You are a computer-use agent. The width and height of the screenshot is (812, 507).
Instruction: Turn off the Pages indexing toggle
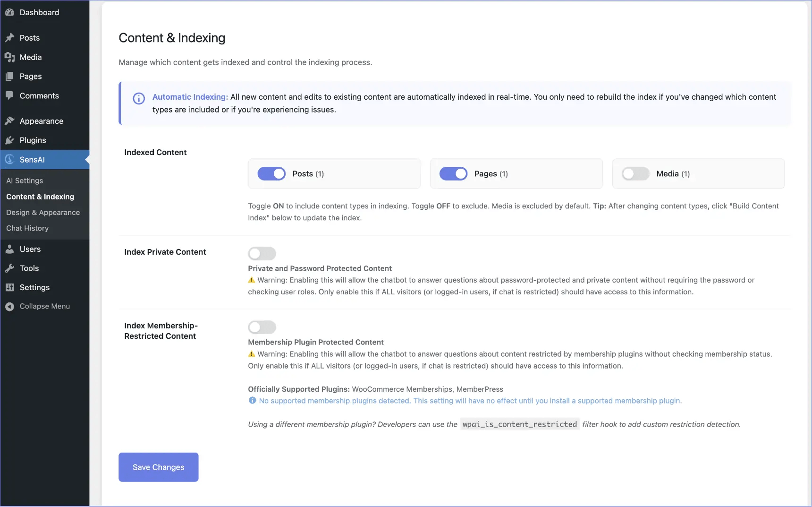point(453,174)
